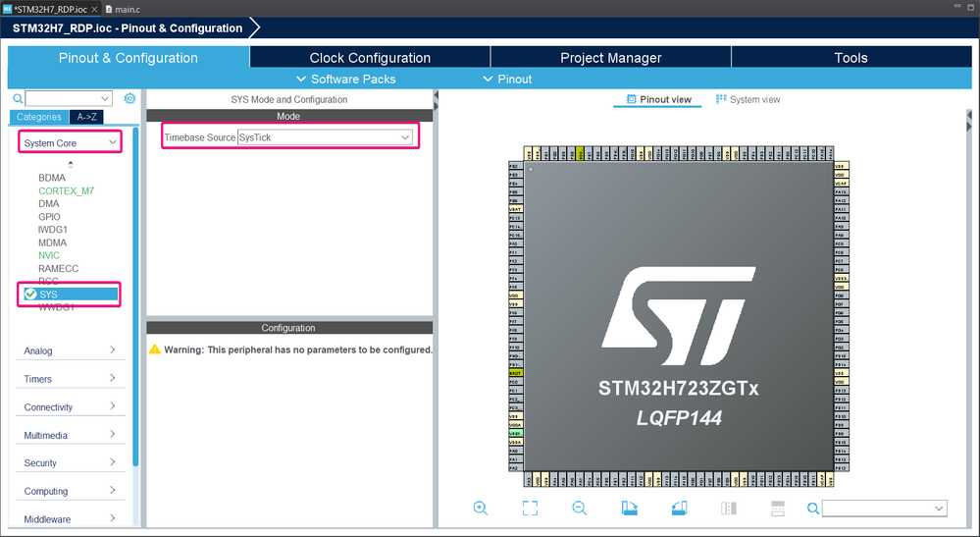This screenshot has height=537, width=980.
Task: Select CORTEX_M7 peripheral
Action: (67, 190)
